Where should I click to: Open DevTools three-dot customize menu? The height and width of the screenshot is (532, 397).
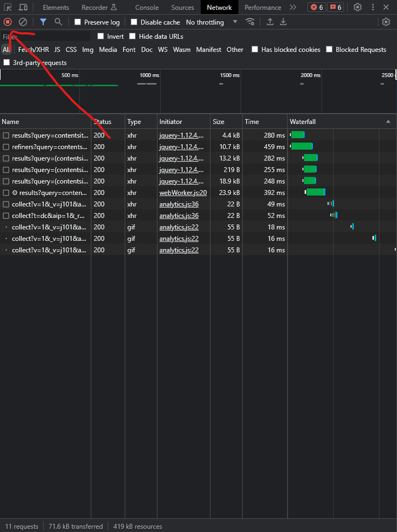pyautogui.click(x=373, y=7)
